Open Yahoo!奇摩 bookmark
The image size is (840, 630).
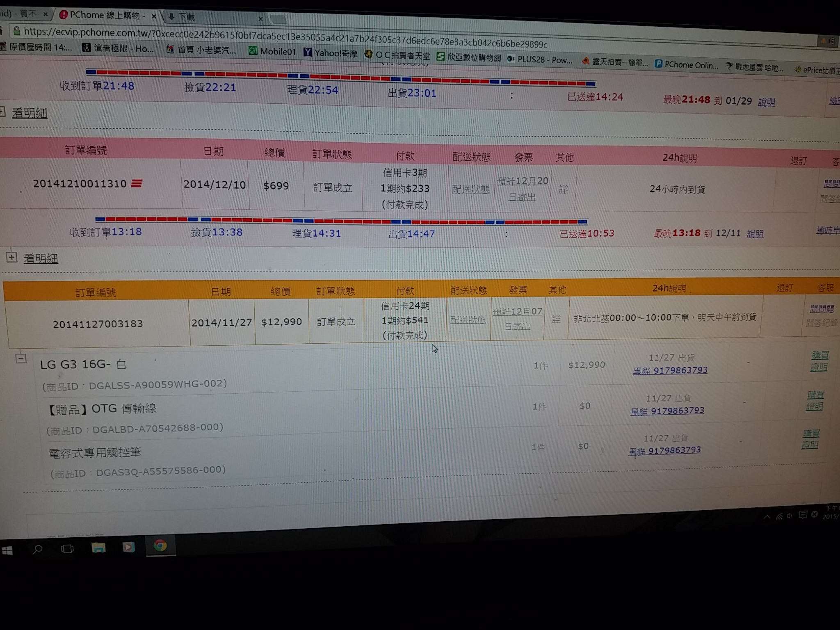pyautogui.click(x=331, y=53)
